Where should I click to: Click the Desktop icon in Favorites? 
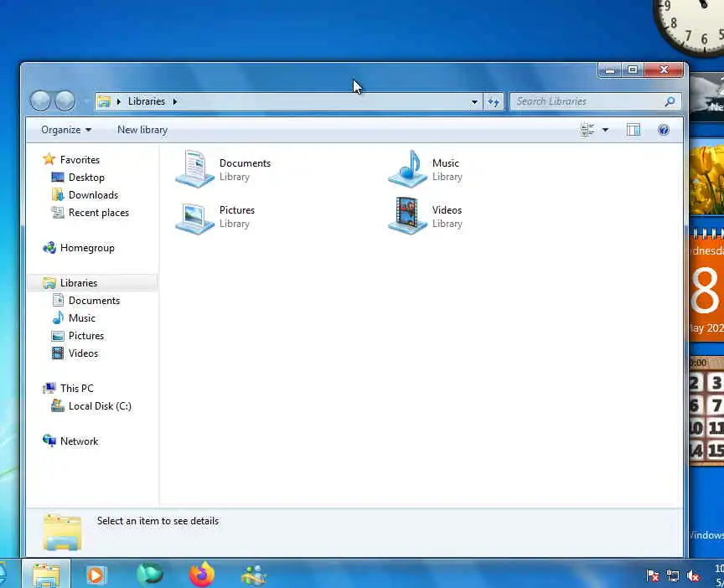click(58, 178)
